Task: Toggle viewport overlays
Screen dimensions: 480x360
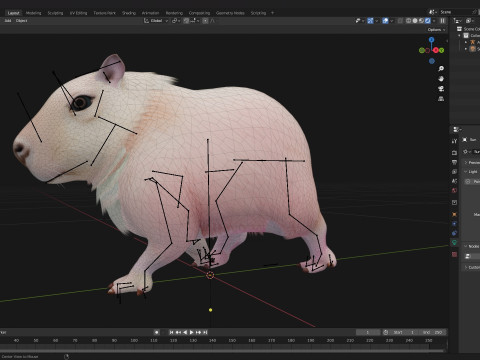Action: [x=385, y=21]
